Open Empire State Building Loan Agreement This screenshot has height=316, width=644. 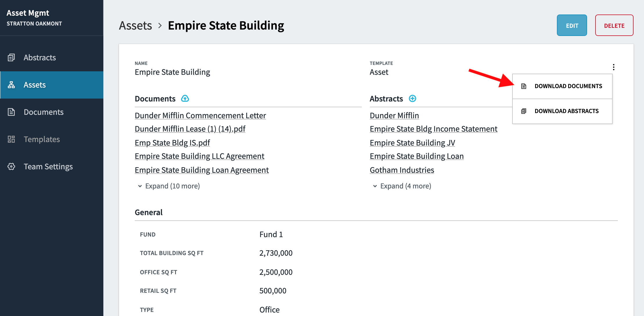pyautogui.click(x=202, y=170)
